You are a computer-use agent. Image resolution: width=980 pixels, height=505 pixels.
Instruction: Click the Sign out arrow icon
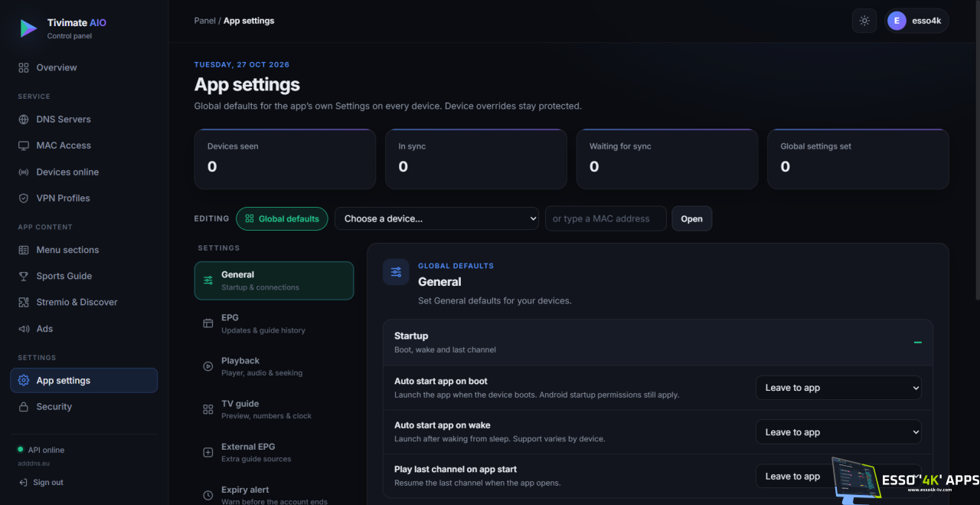[x=24, y=483]
